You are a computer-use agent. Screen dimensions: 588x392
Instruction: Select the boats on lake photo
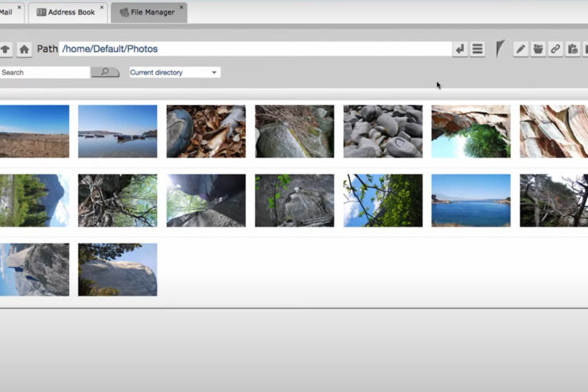[x=117, y=131]
